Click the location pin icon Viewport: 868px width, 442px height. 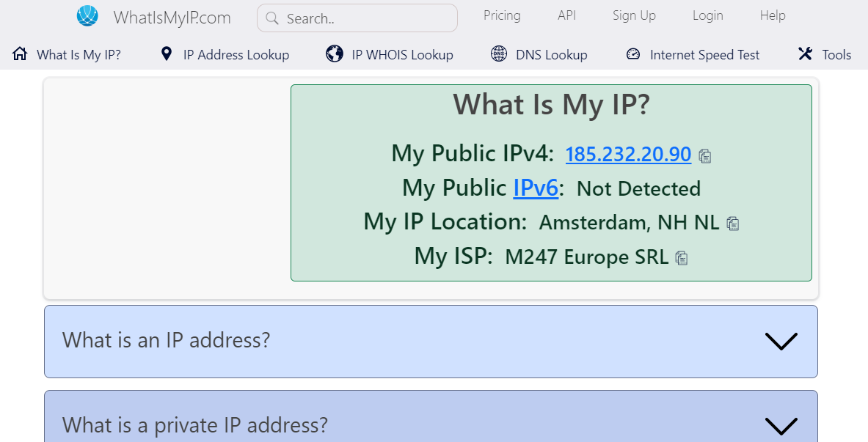pos(166,54)
